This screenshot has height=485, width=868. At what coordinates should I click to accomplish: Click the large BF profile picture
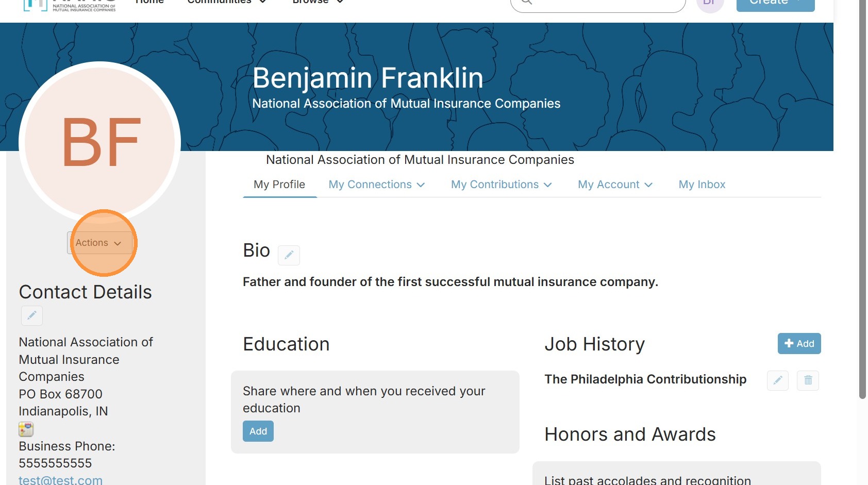pos(100,142)
